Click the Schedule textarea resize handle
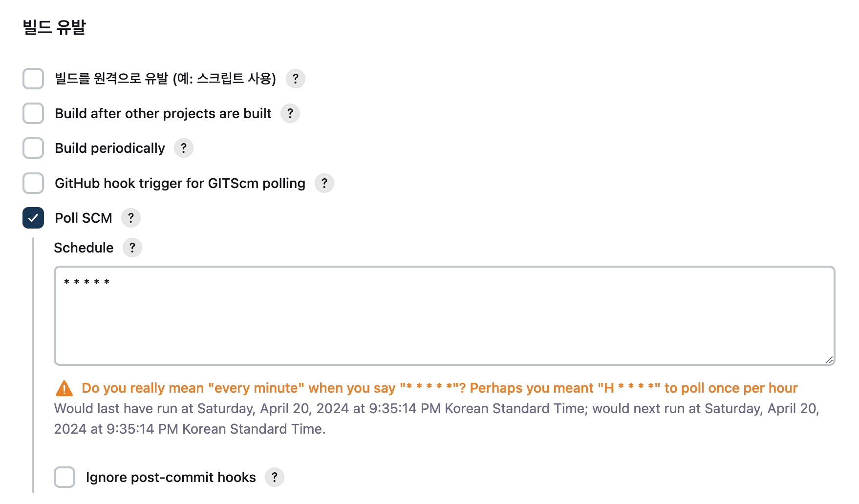 pyautogui.click(x=829, y=360)
